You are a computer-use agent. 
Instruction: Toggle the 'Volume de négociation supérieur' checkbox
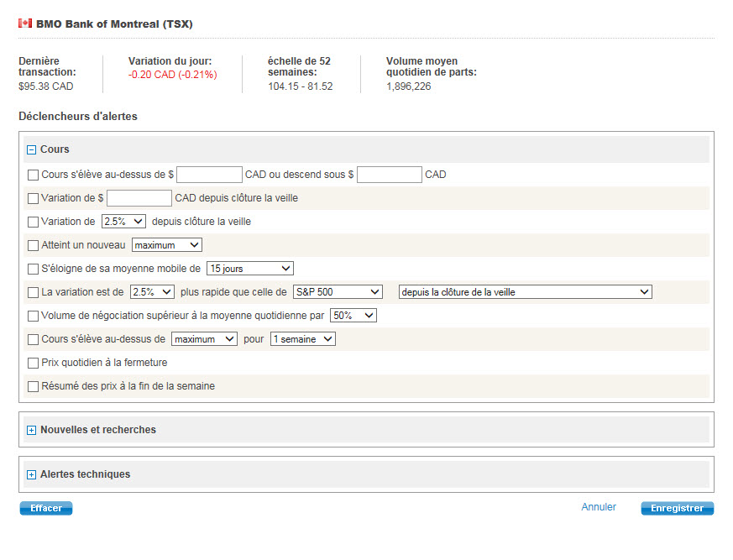pyautogui.click(x=34, y=317)
